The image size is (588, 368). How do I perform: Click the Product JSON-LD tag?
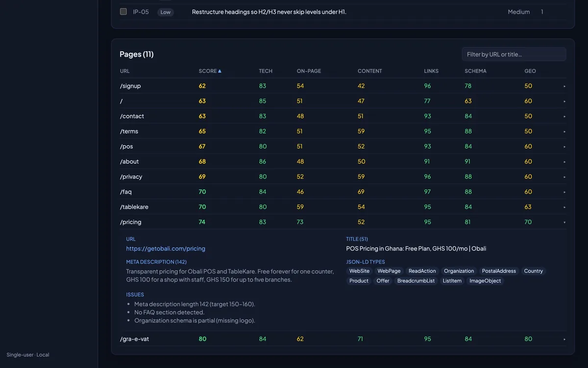click(359, 281)
